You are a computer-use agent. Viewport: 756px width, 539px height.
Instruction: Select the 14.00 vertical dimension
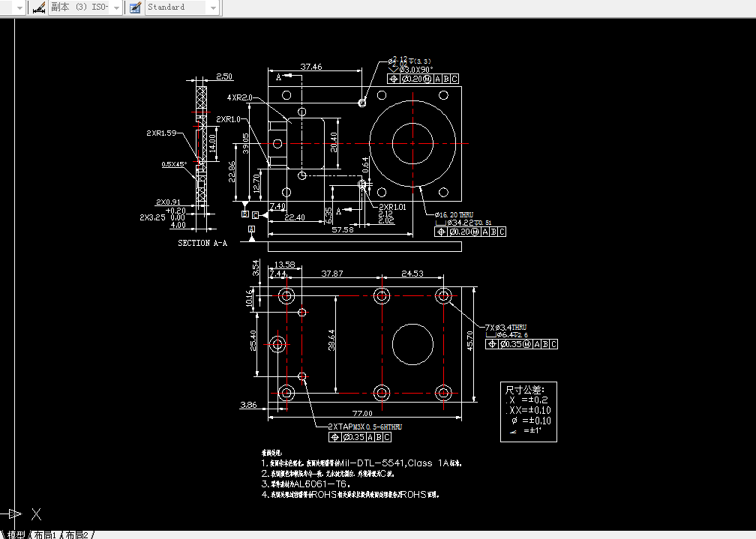213,144
